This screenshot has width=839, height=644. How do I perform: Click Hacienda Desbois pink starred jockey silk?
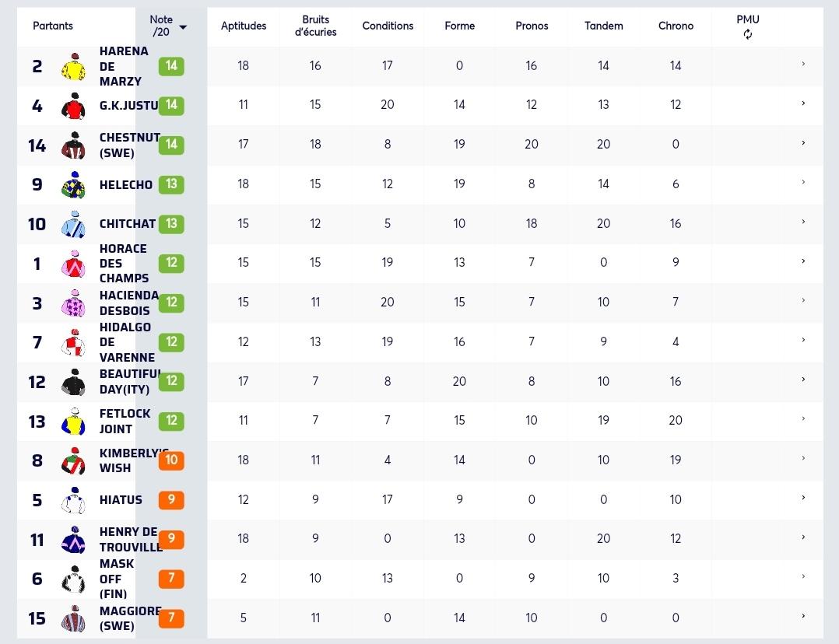tap(74, 304)
